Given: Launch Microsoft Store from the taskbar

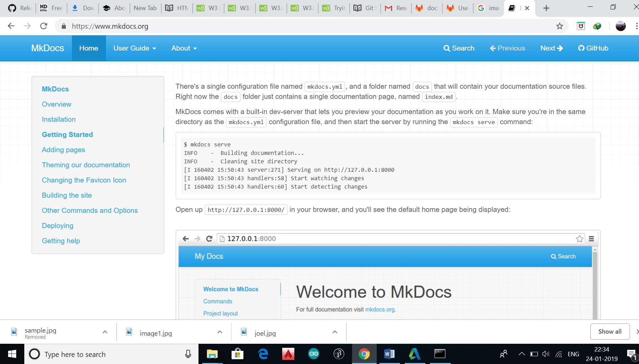Looking at the screenshot, I should (237, 354).
